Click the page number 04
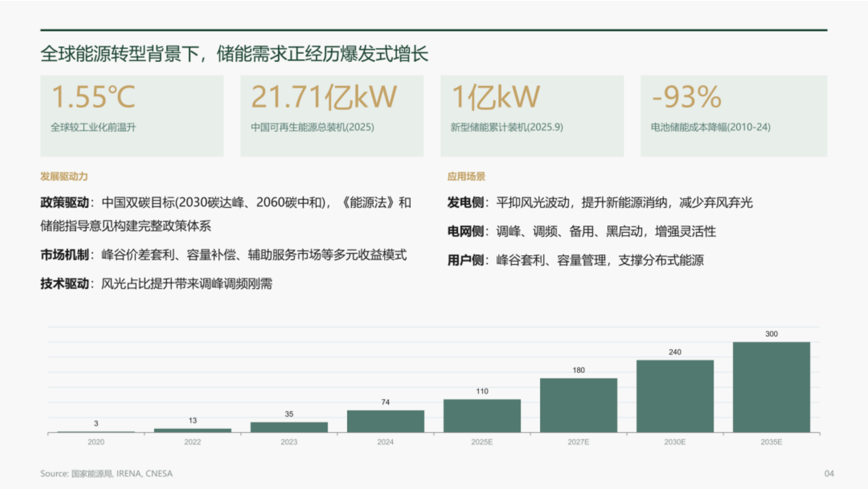The image size is (868, 489). pyautogui.click(x=829, y=474)
